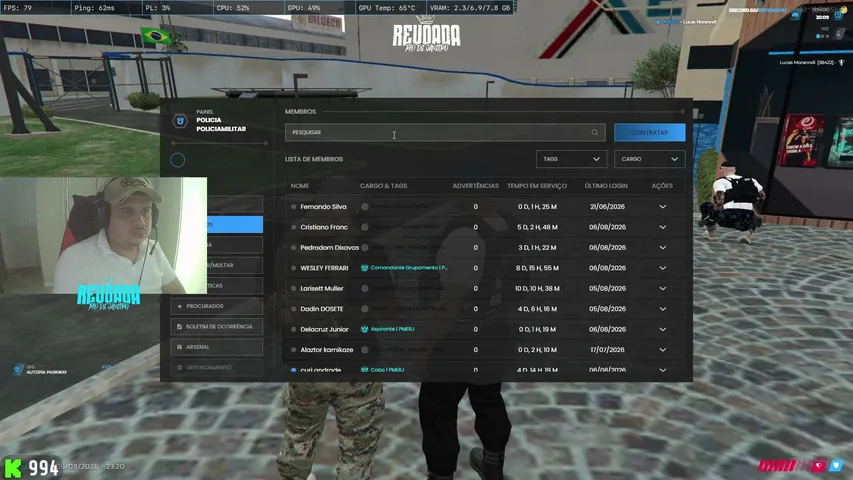Click the Discord icon in top-right HUD

coord(795,15)
